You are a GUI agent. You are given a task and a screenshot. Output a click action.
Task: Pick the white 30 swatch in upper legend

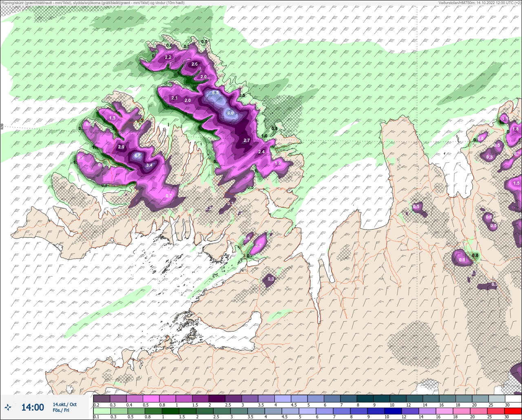click(x=513, y=398)
